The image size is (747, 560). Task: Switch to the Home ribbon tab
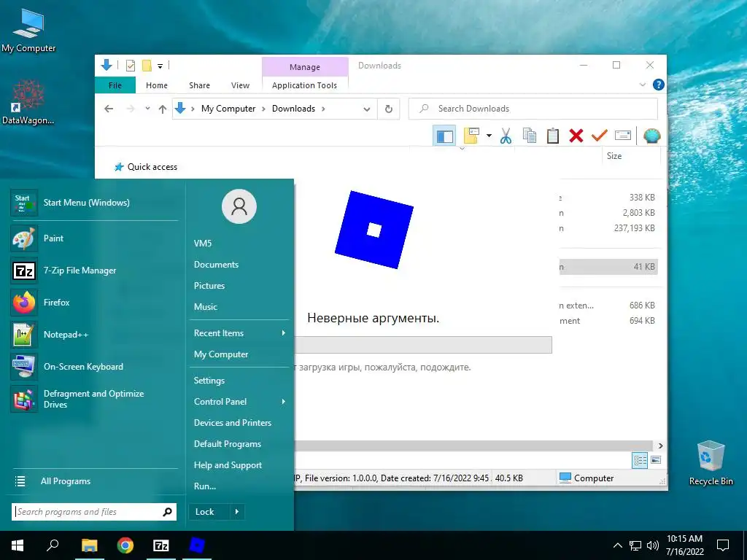point(157,85)
